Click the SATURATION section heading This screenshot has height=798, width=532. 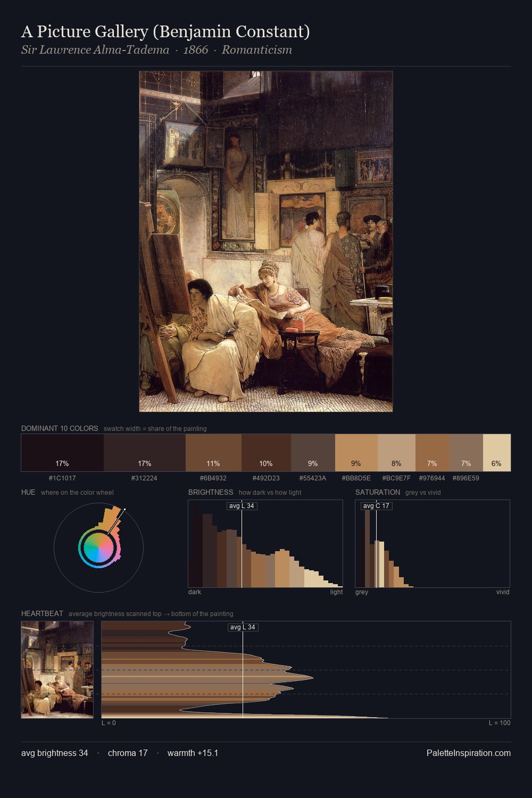[x=378, y=492]
